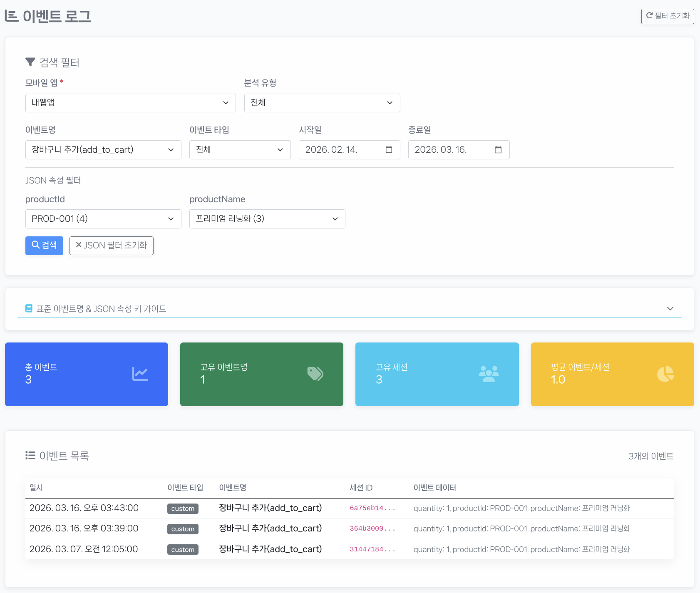Screen dimensions: 700x593
Task: Click the users icon on 고유 세션 card
Action: 489,374
